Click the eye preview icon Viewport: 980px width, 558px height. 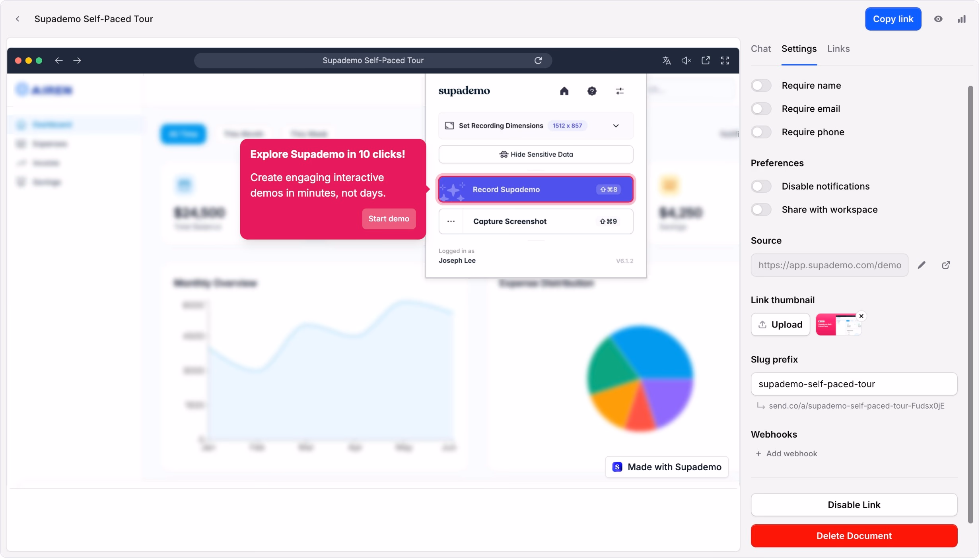coord(938,19)
